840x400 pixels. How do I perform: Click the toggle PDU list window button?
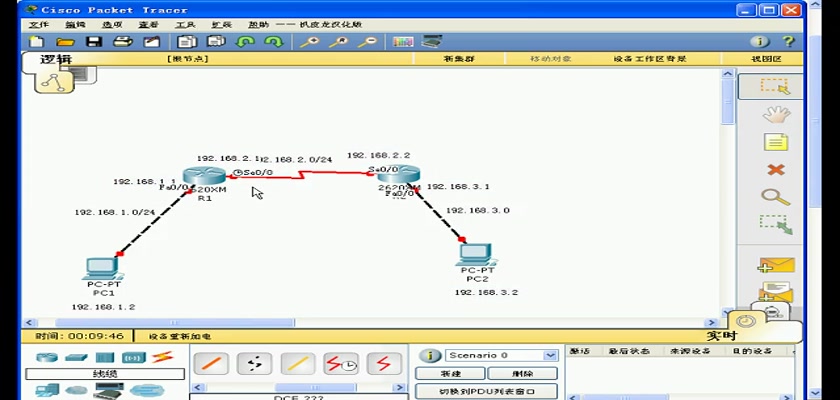(486, 392)
